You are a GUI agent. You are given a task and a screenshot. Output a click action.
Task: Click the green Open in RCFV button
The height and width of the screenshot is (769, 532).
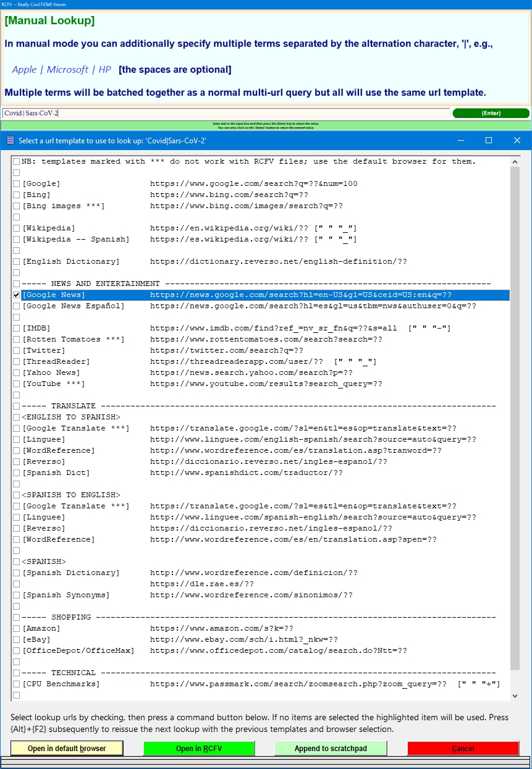coord(199,749)
